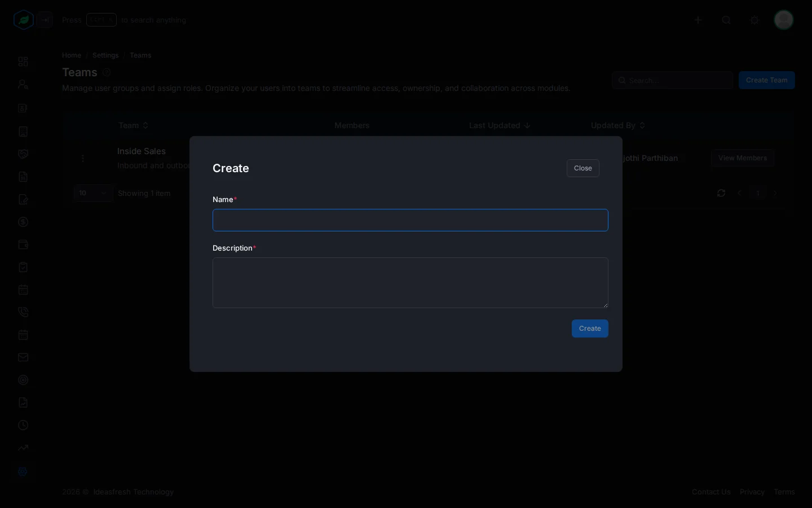This screenshot has width=812, height=508.
Task: Click the Create Team button
Action: [767, 80]
